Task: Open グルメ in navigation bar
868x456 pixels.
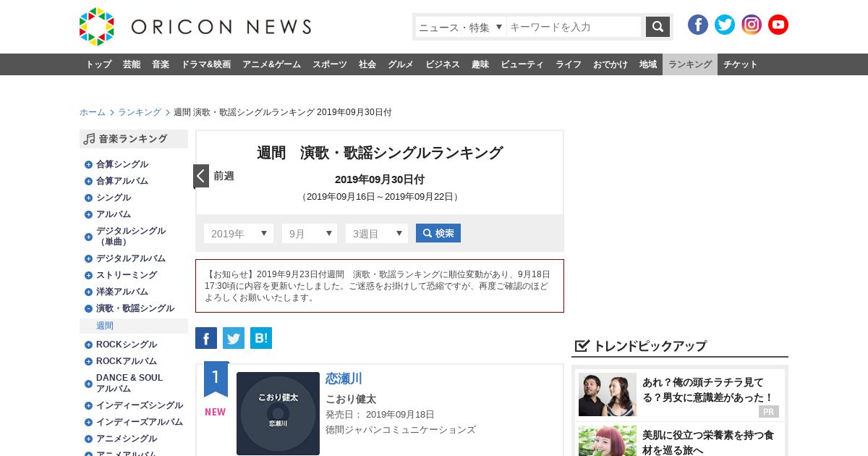Action: pyautogui.click(x=401, y=64)
